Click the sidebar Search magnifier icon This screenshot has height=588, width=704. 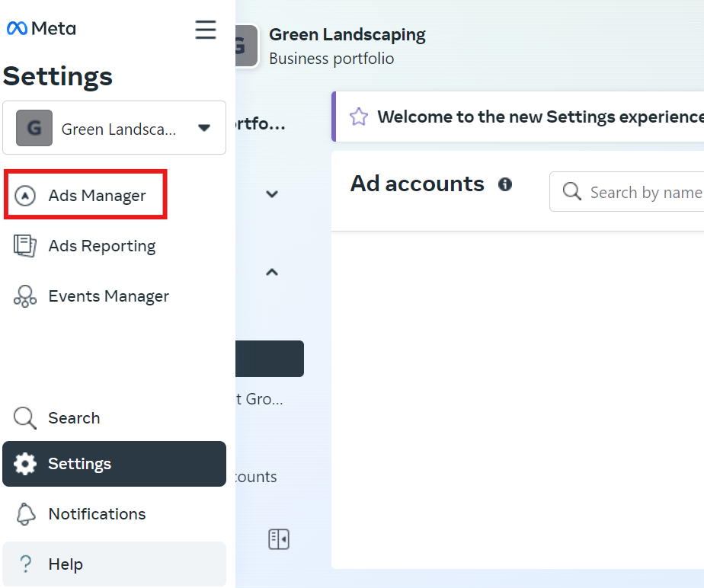point(24,418)
